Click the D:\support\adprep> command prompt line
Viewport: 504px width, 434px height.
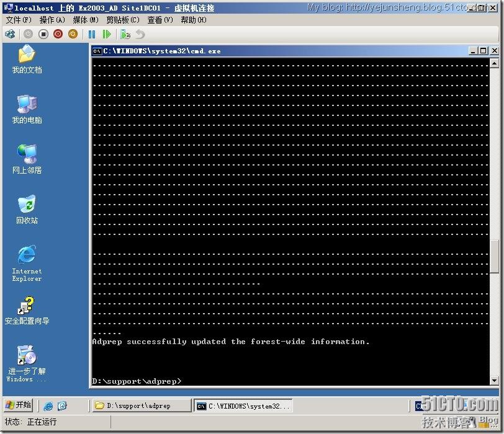click(x=137, y=381)
